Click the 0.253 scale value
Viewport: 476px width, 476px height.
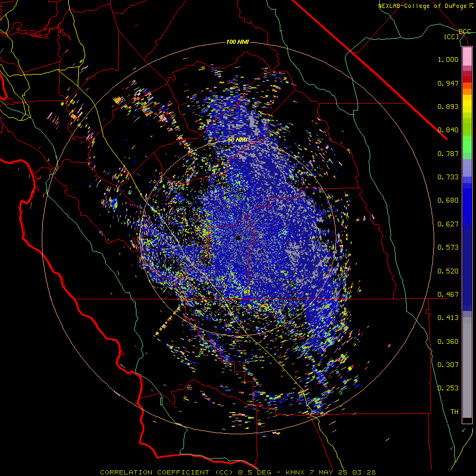tap(448, 388)
